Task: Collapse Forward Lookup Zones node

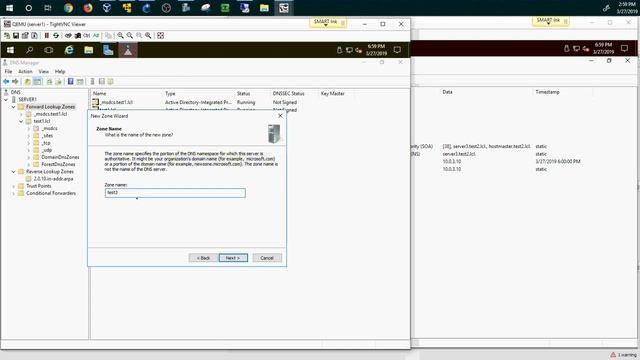Action: (13, 107)
